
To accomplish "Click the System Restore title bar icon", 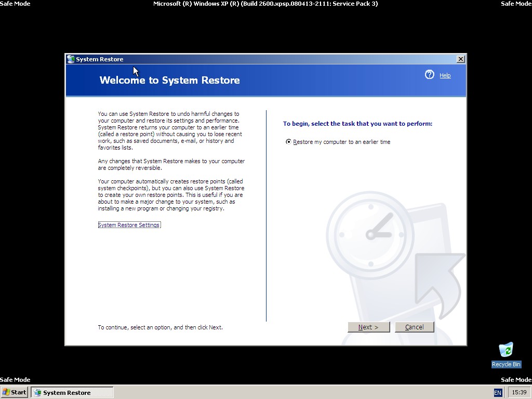I will tap(71, 59).
